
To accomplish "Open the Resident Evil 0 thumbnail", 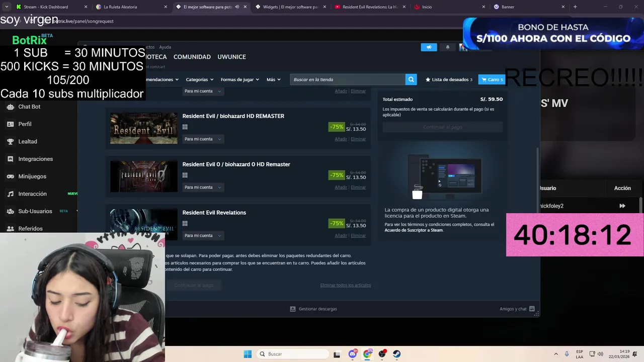I will [x=144, y=176].
